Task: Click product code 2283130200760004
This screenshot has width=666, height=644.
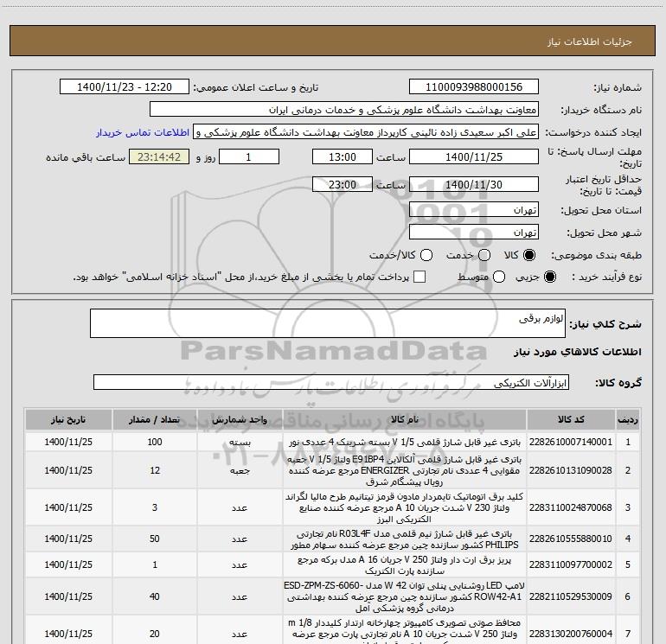Action: coord(571,634)
